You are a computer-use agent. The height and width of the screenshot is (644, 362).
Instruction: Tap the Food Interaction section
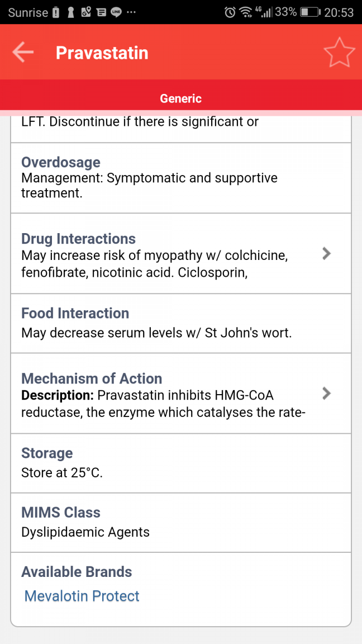coord(181,323)
